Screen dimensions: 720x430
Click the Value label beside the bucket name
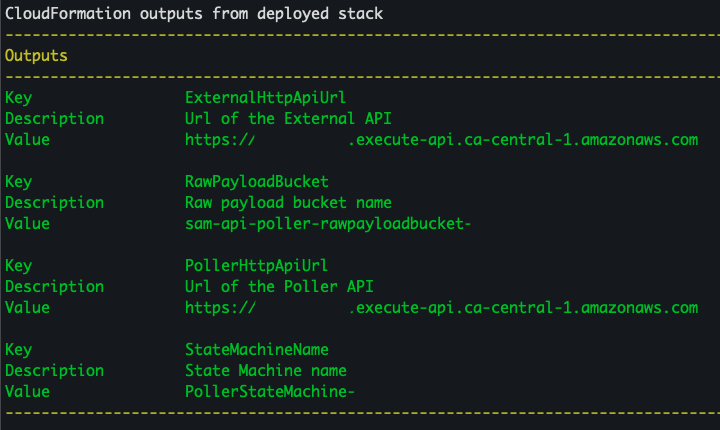[x=27, y=224]
